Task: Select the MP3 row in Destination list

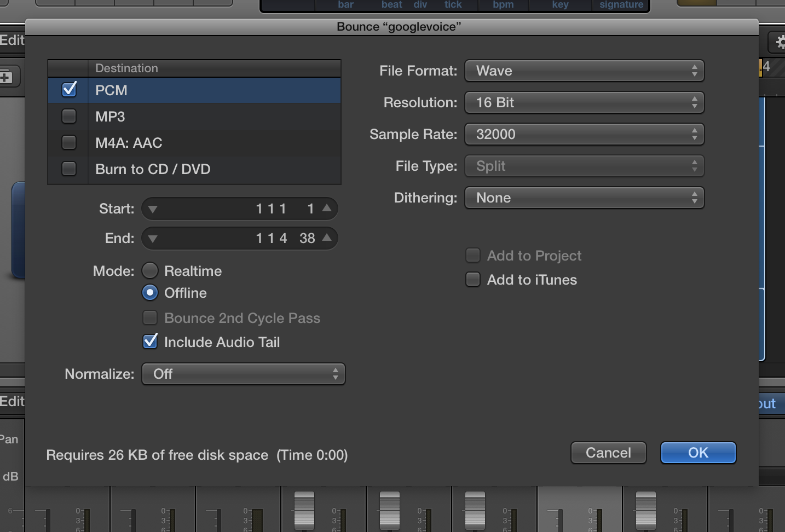Action: [194, 116]
